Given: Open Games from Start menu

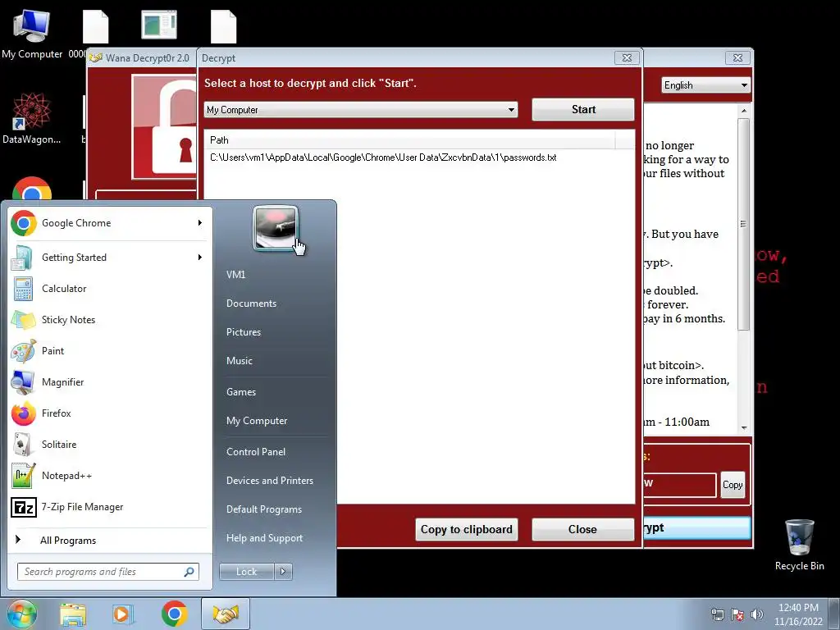Looking at the screenshot, I should coord(241,392).
